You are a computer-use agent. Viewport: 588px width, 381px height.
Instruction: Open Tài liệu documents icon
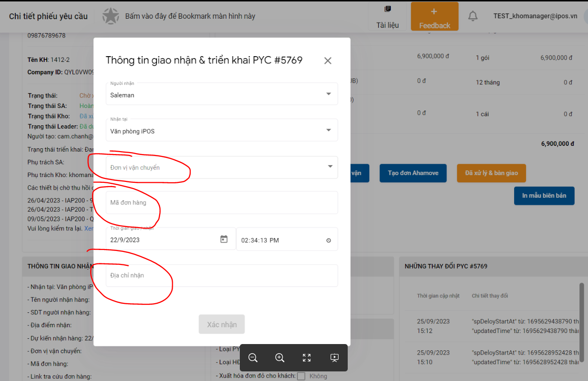(x=388, y=9)
